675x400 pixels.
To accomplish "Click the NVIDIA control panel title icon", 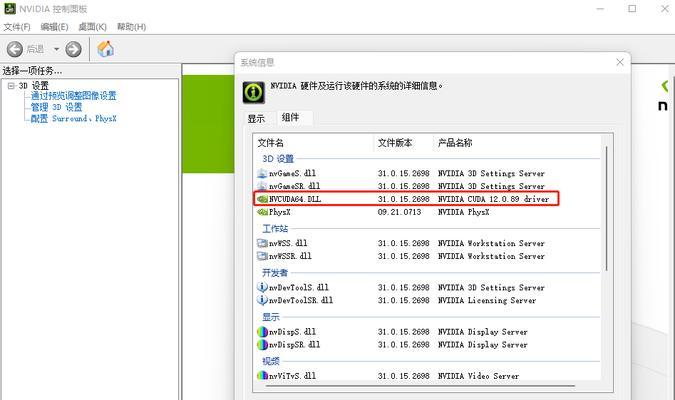I will click(x=9, y=9).
